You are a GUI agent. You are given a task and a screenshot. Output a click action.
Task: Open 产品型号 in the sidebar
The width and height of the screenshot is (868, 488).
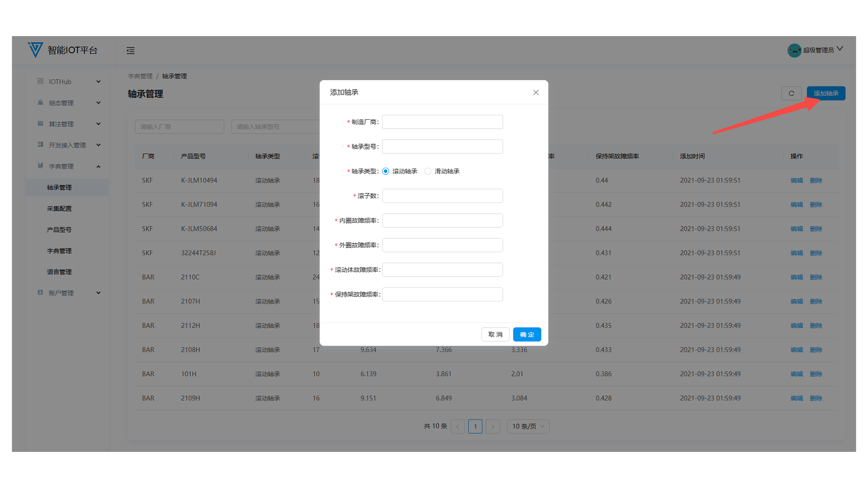59,230
